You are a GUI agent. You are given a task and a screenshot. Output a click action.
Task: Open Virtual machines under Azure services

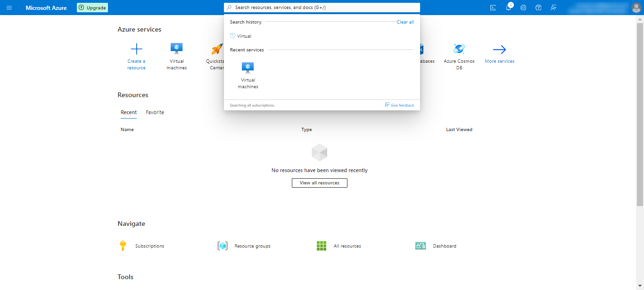(x=177, y=57)
